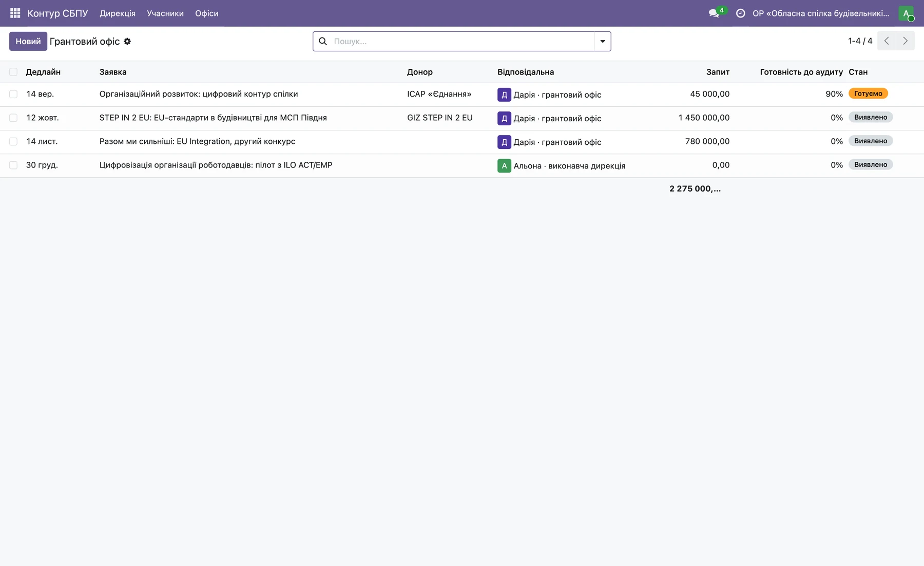Click the 90% audit readiness value

pos(834,94)
